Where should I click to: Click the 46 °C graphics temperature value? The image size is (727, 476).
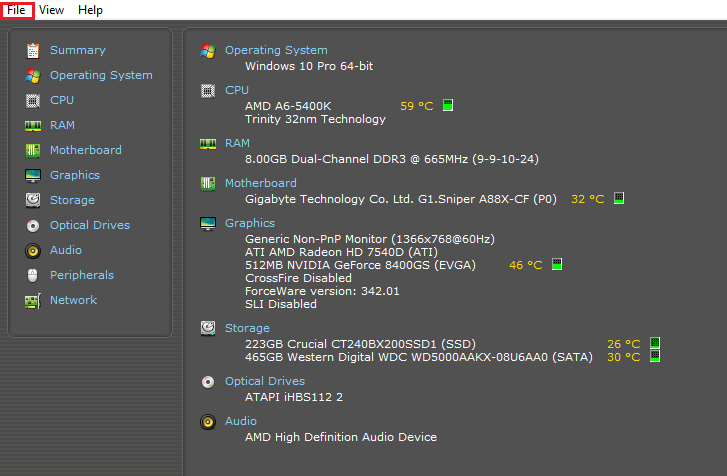(x=525, y=265)
